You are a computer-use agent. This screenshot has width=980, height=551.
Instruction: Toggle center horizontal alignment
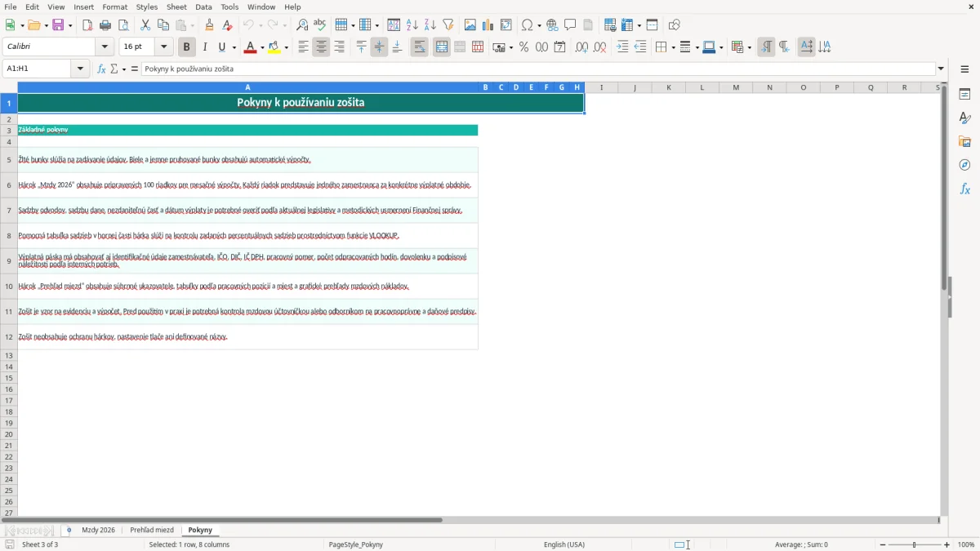click(321, 47)
